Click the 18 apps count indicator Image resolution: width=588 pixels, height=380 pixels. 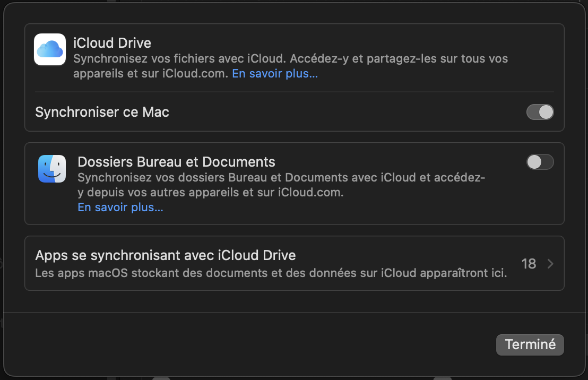(x=529, y=264)
